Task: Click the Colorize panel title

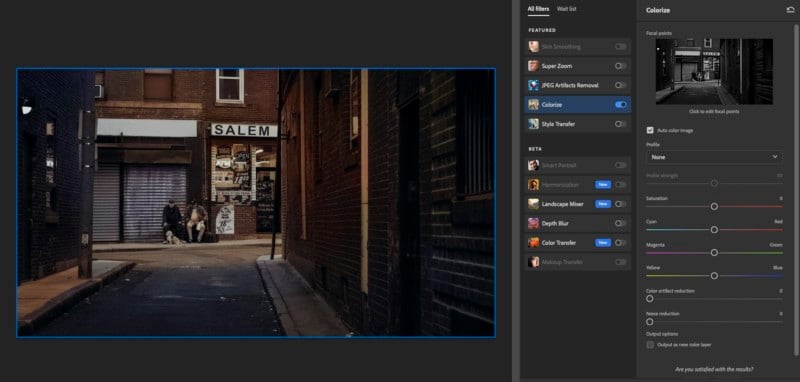Action: click(x=658, y=10)
